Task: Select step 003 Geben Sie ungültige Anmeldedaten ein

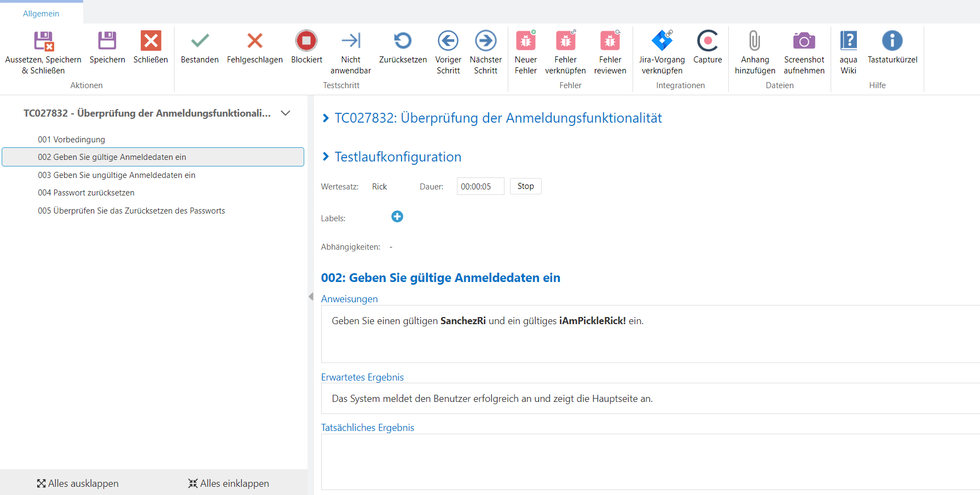Action: coord(117,175)
